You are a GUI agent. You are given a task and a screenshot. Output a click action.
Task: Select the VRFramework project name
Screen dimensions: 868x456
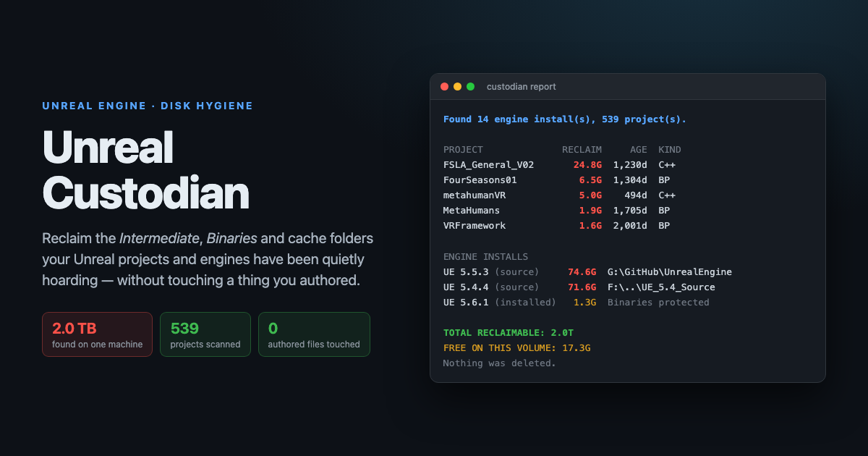click(475, 226)
